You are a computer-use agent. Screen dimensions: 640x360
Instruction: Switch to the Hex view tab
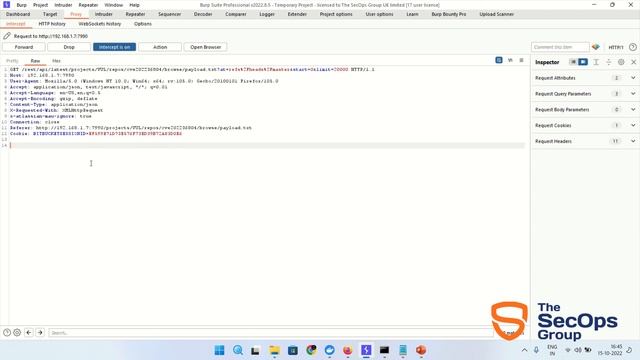tap(56, 61)
